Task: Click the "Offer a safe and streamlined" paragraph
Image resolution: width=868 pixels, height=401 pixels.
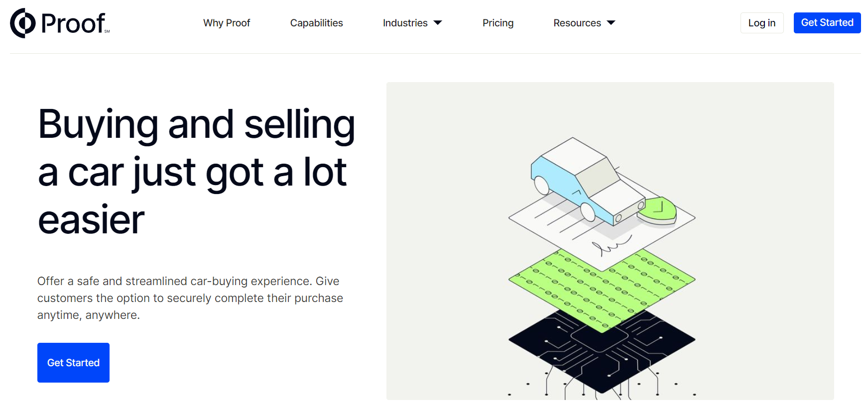Action: 190,298
